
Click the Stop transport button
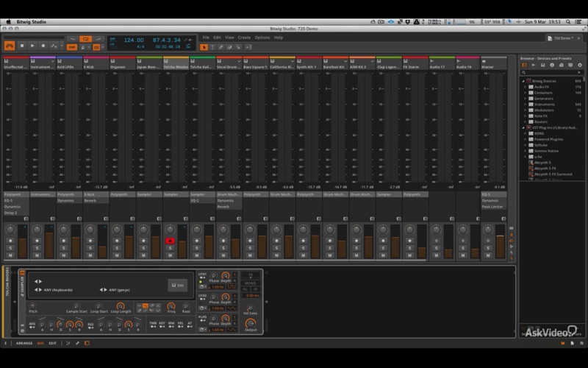[22, 46]
